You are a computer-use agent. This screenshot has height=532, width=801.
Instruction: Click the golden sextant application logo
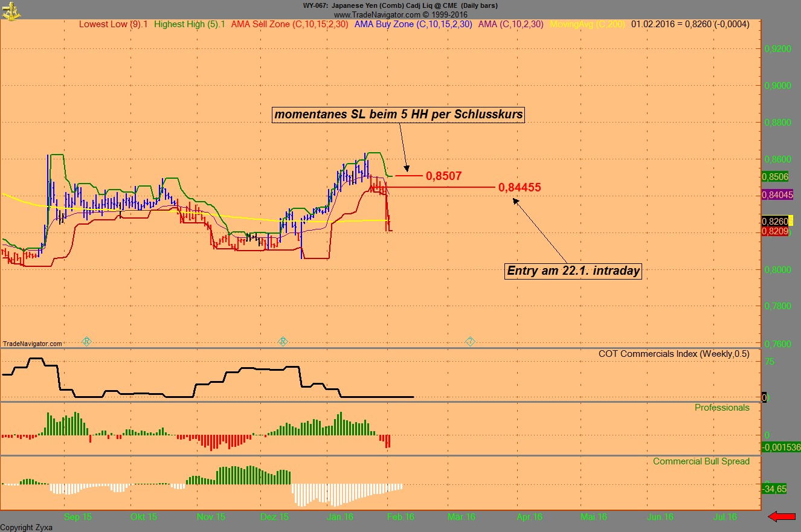pos(10,10)
